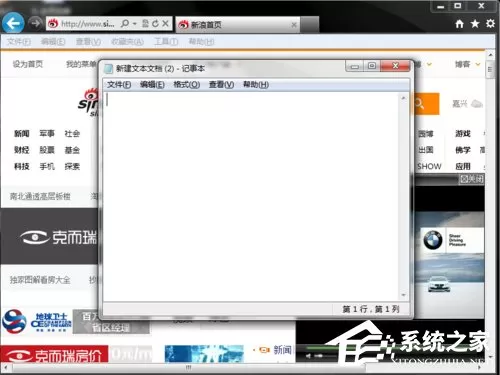
Task: Open favorites star icon
Action: click(x=475, y=24)
